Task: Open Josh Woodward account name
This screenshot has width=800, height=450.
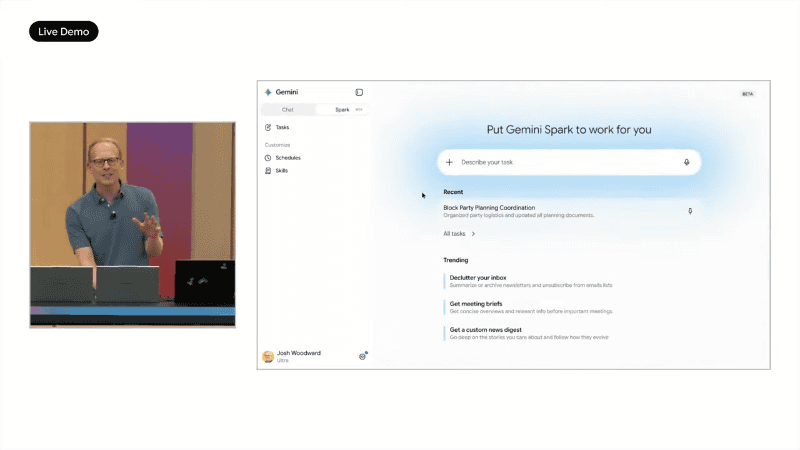Action: click(x=299, y=353)
